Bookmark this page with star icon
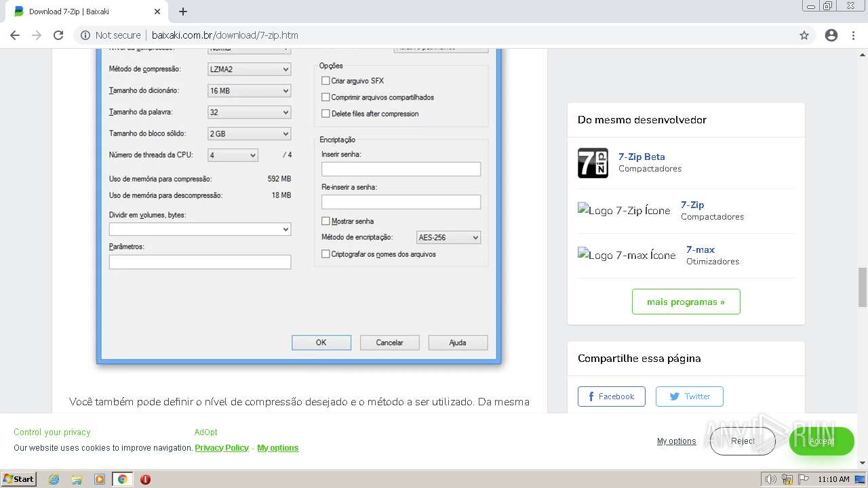 point(804,35)
